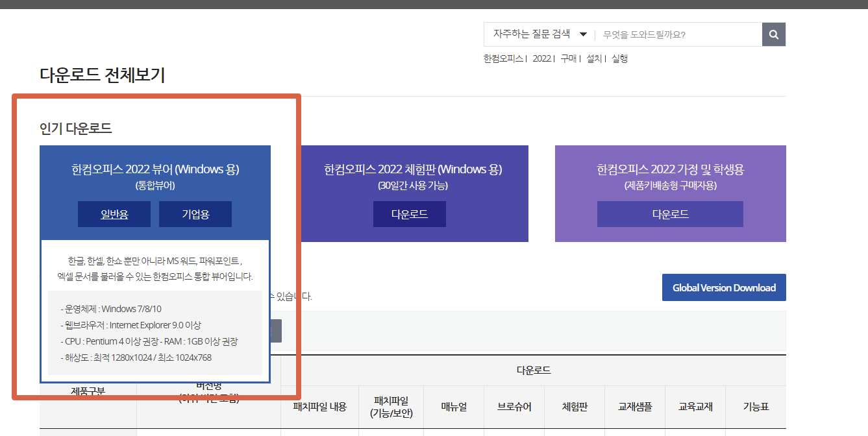868x436 pixels.
Task: Download 한컴오피스 2022 체험판 for Windows
Action: click(410, 214)
